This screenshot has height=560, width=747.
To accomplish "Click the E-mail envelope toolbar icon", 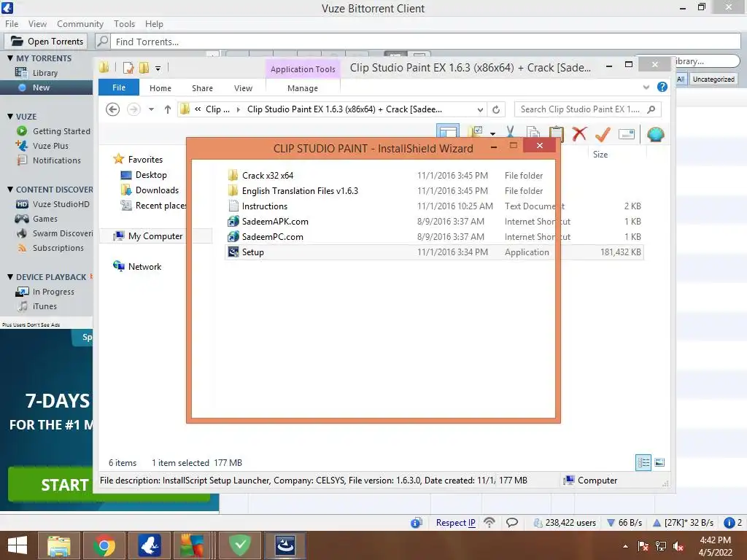I will pyautogui.click(x=627, y=134).
